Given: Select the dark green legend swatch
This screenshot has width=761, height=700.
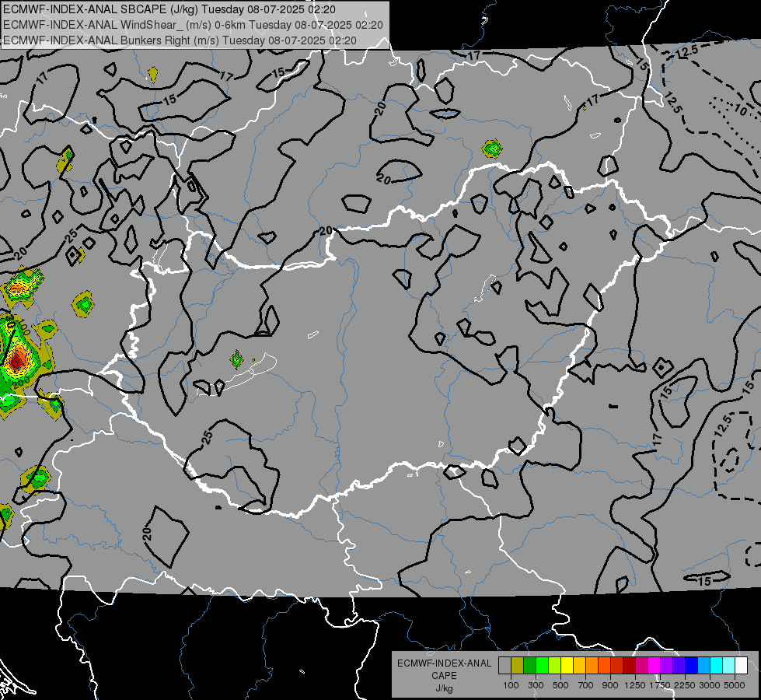Looking at the screenshot, I should [x=529, y=665].
